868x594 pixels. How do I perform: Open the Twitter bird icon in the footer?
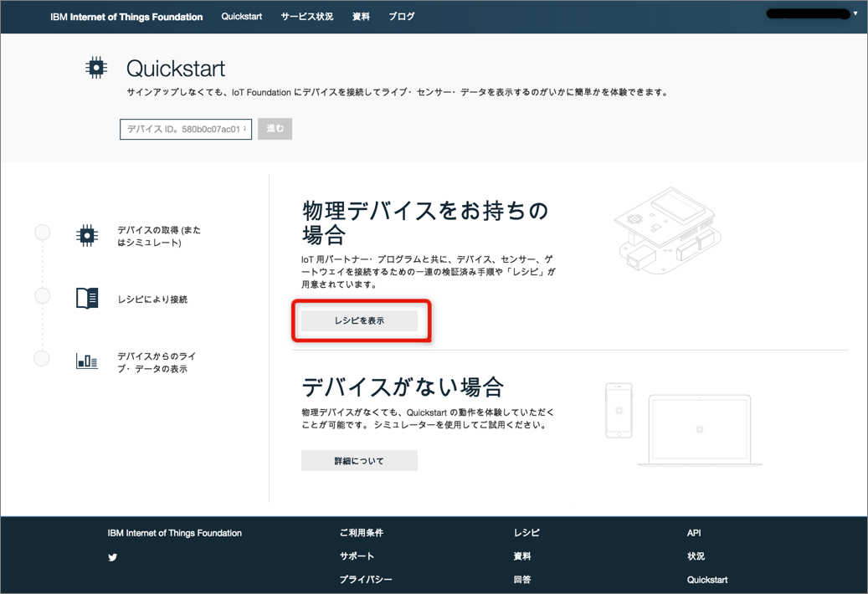click(112, 557)
